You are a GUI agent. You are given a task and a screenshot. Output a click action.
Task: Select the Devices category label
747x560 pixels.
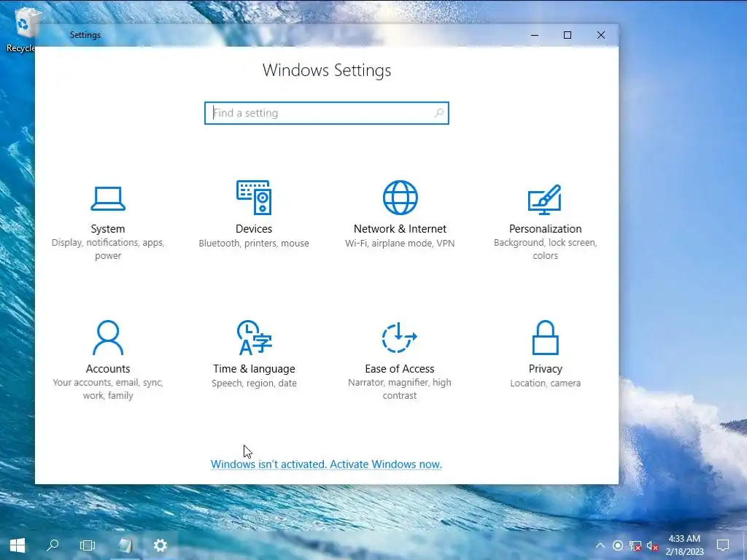coord(254,228)
